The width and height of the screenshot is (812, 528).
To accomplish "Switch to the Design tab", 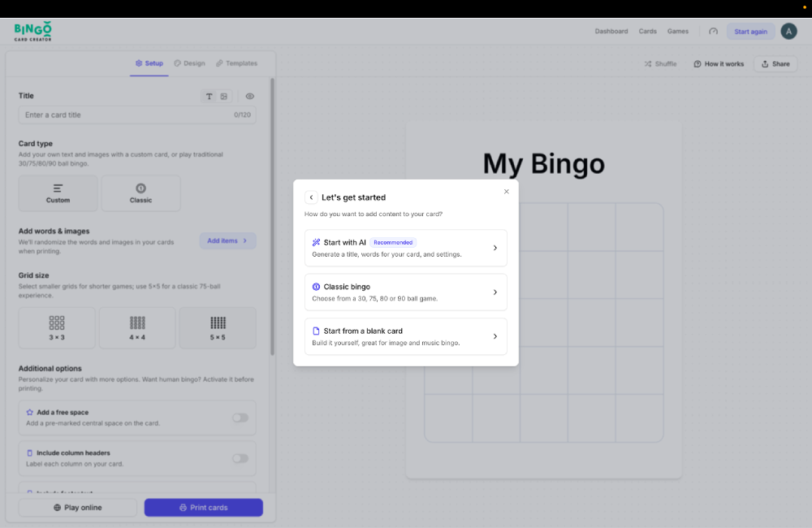I will [x=189, y=63].
